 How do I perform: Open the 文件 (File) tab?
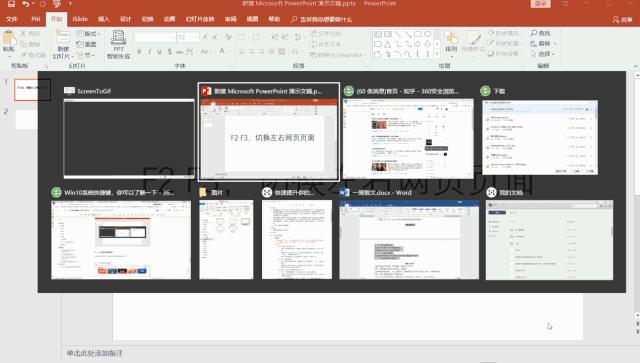(12, 19)
